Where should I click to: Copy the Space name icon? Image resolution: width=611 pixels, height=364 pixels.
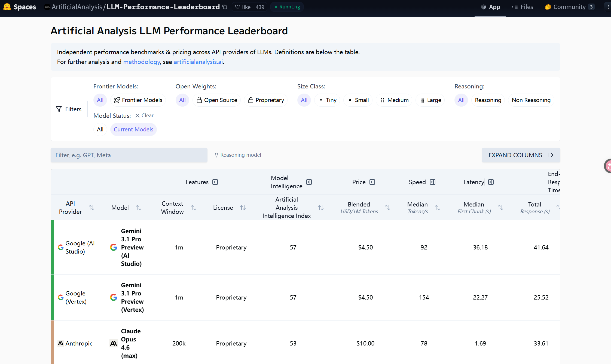click(x=225, y=7)
